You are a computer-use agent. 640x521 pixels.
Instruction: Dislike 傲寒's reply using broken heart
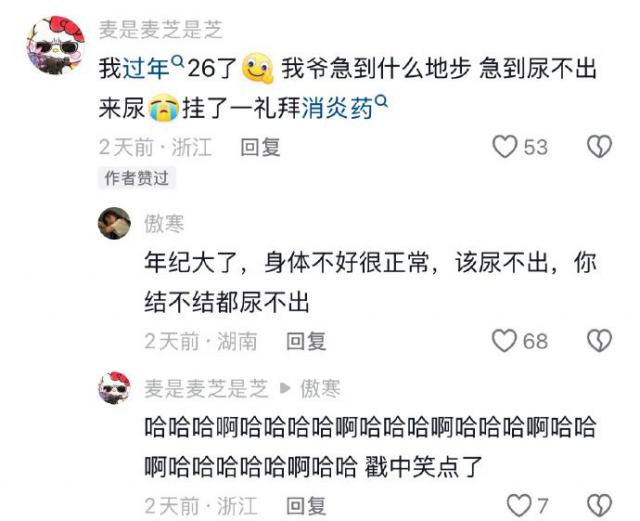[600, 341]
